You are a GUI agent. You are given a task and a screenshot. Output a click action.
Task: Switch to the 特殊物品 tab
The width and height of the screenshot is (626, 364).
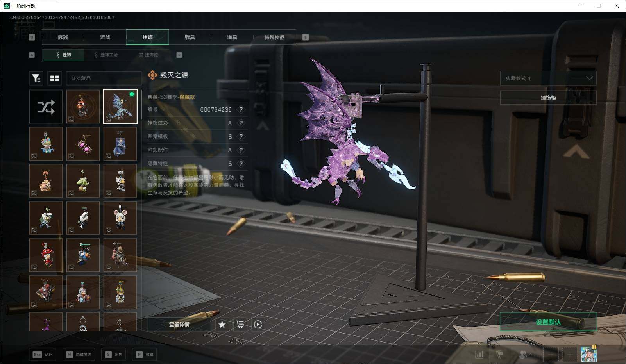pyautogui.click(x=274, y=37)
